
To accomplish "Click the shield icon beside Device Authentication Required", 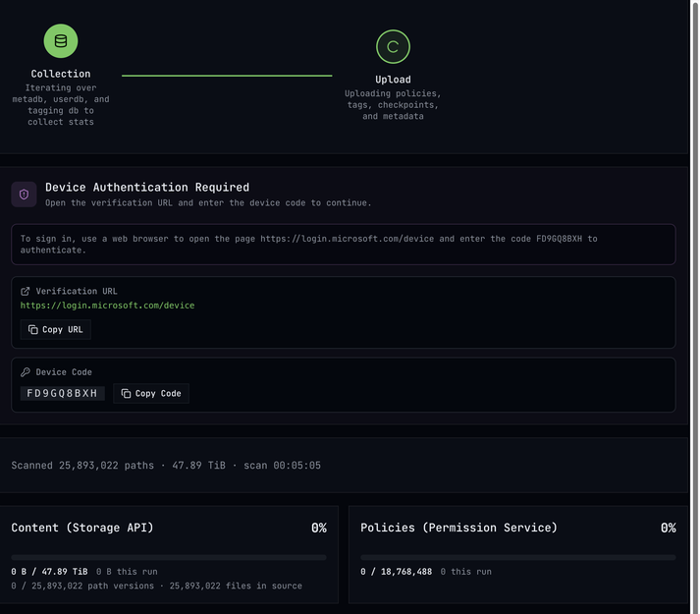I will [x=24, y=195].
